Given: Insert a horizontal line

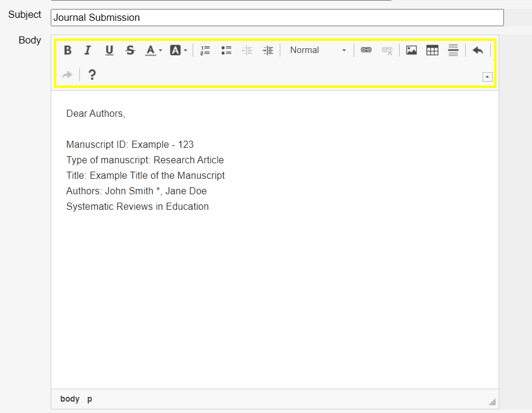Looking at the screenshot, I should point(453,51).
